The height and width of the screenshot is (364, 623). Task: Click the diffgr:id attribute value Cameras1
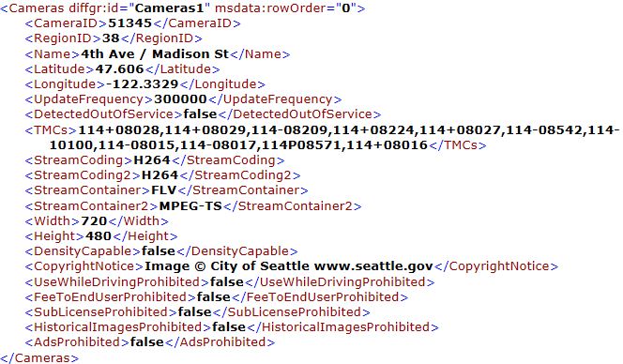coord(169,8)
